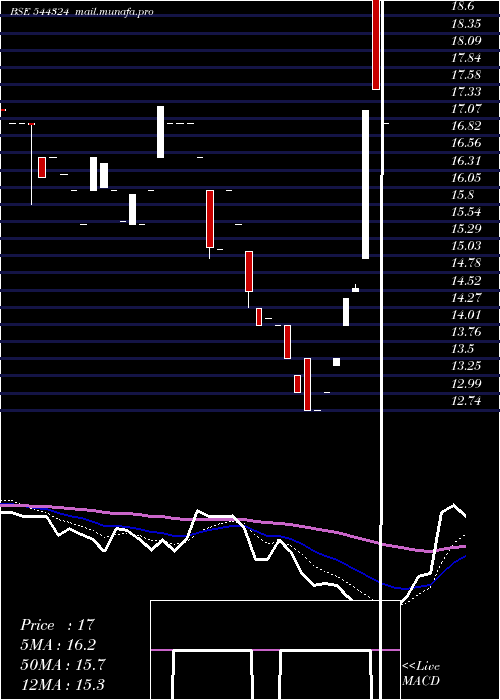
Task: Click the '50MA : 15.7' readout
Action: click(63, 665)
